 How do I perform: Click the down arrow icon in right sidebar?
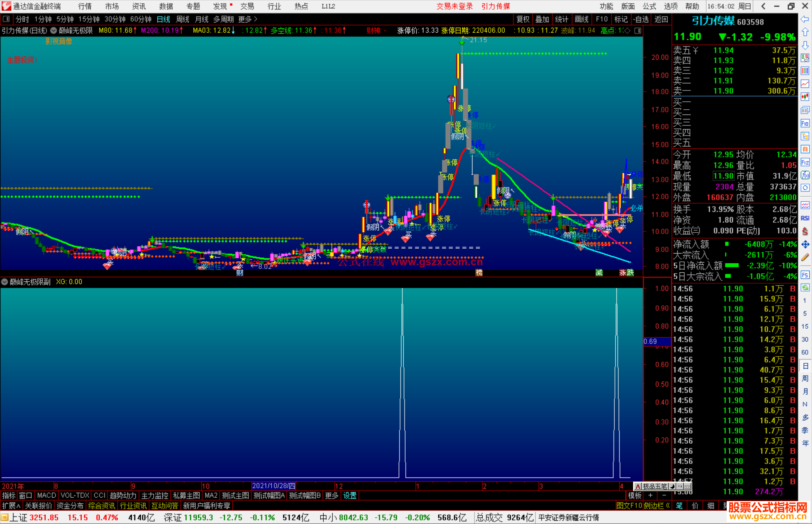pyautogui.click(x=805, y=45)
